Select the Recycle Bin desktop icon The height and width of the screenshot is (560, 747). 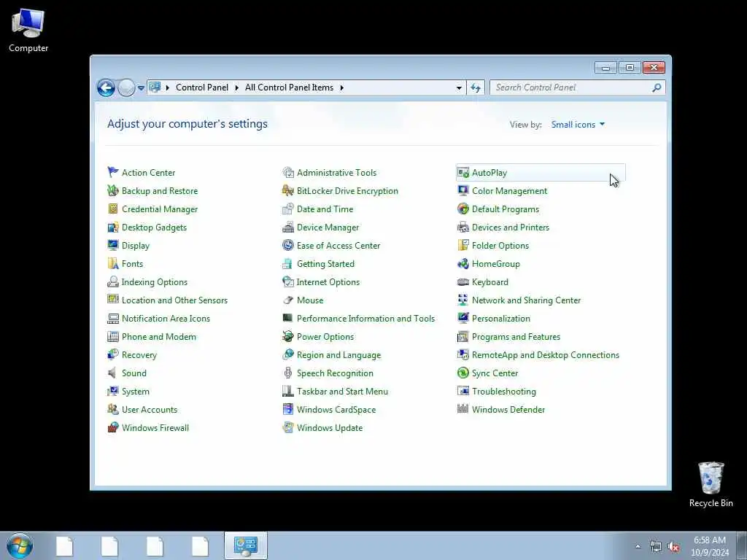(x=711, y=484)
